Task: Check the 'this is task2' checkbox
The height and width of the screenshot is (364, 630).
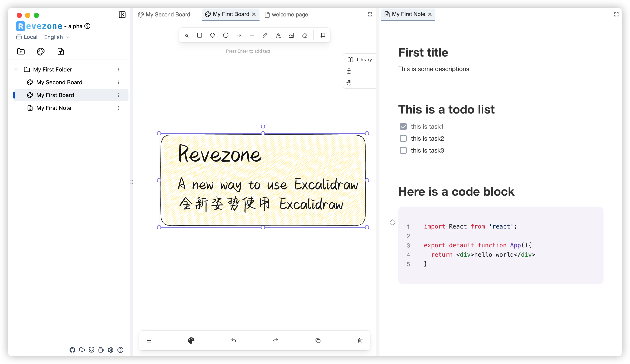Action: point(403,138)
